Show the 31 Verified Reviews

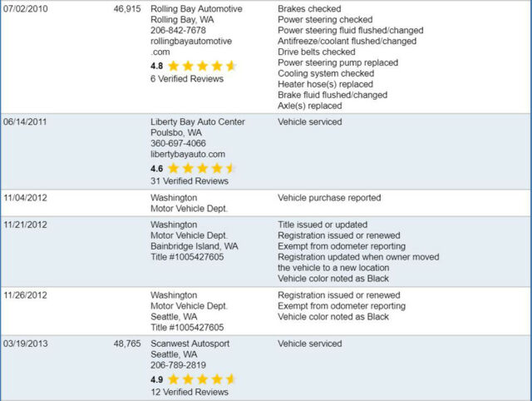(190, 181)
